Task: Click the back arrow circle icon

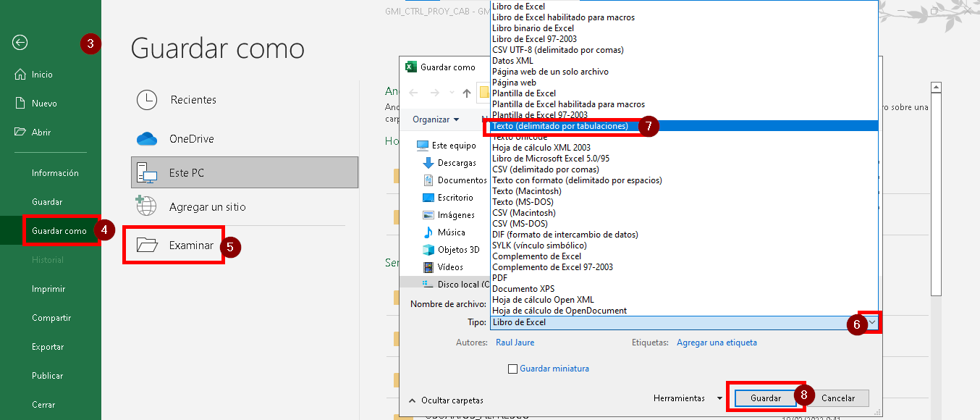Action: tap(20, 43)
